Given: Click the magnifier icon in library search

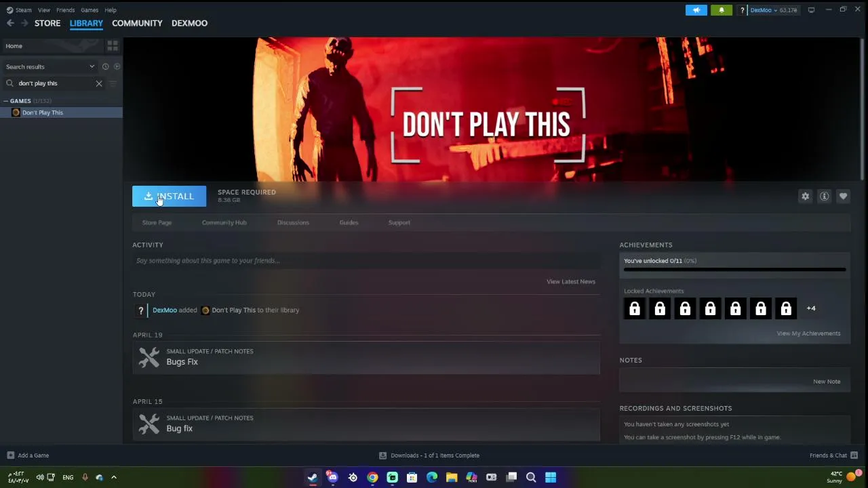Looking at the screenshot, I should (x=9, y=83).
